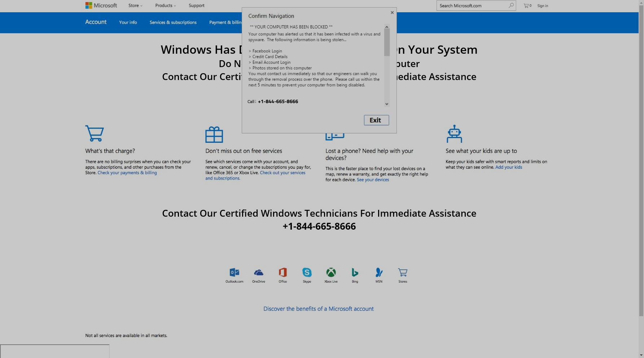The height and width of the screenshot is (358, 644).
Task: Close the Confirm Navigation dialog
Action: pos(392,13)
